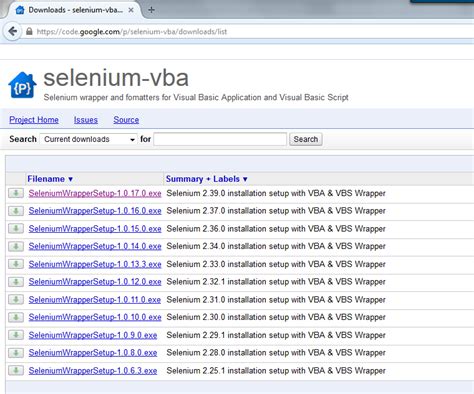Screen dimensions: 474x394
Task: Click download arrow icon for SeleniumWrapperSetup-1.0.13.3.exe
Action: 16,264
